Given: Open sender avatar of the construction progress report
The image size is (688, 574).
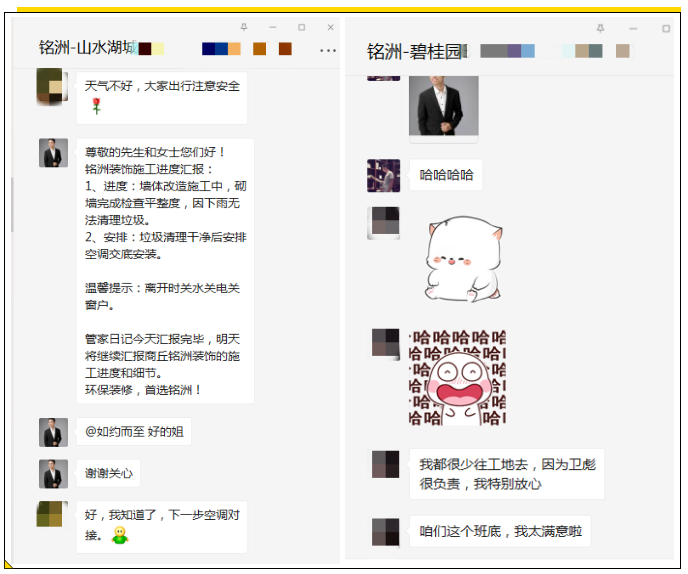Looking at the screenshot, I should click(54, 153).
